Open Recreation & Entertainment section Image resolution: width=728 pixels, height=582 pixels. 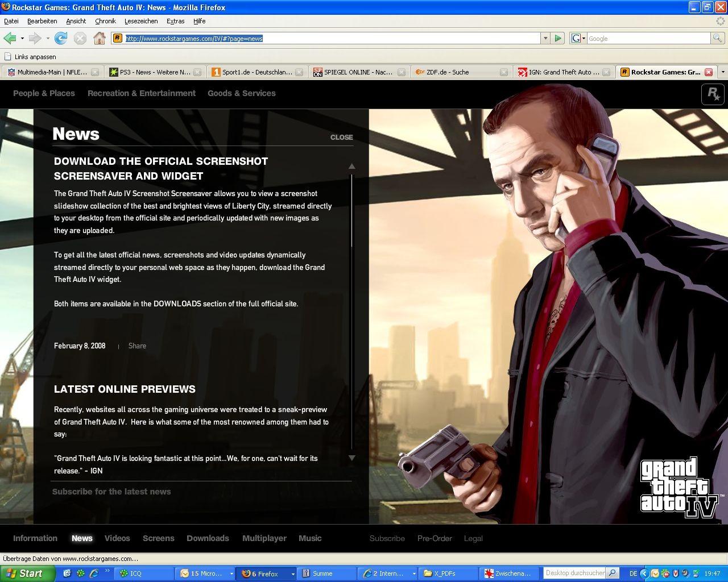click(142, 93)
